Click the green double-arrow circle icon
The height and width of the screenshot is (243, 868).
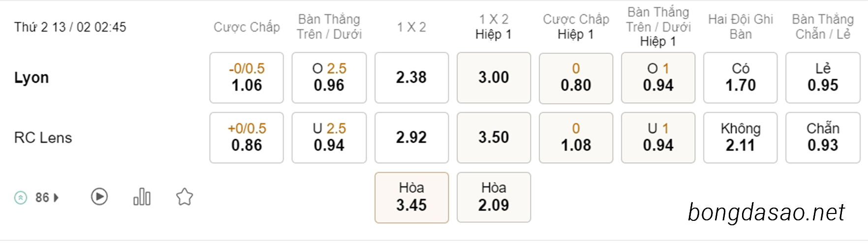click(x=21, y=198)
